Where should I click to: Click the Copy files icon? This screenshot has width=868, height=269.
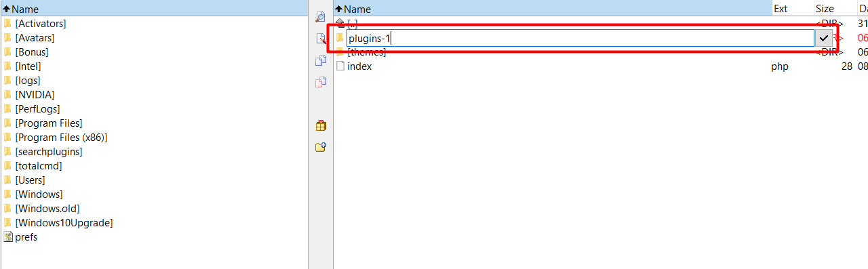click(321, 60)
